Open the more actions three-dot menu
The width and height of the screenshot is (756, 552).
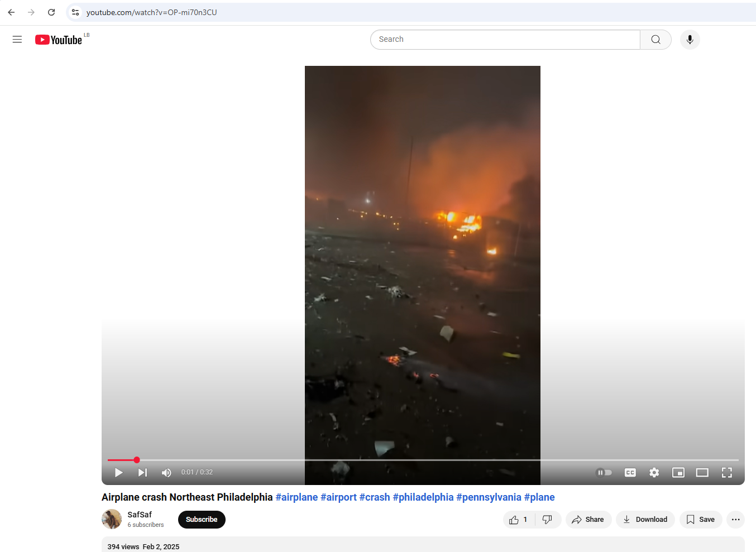(735, 520)
